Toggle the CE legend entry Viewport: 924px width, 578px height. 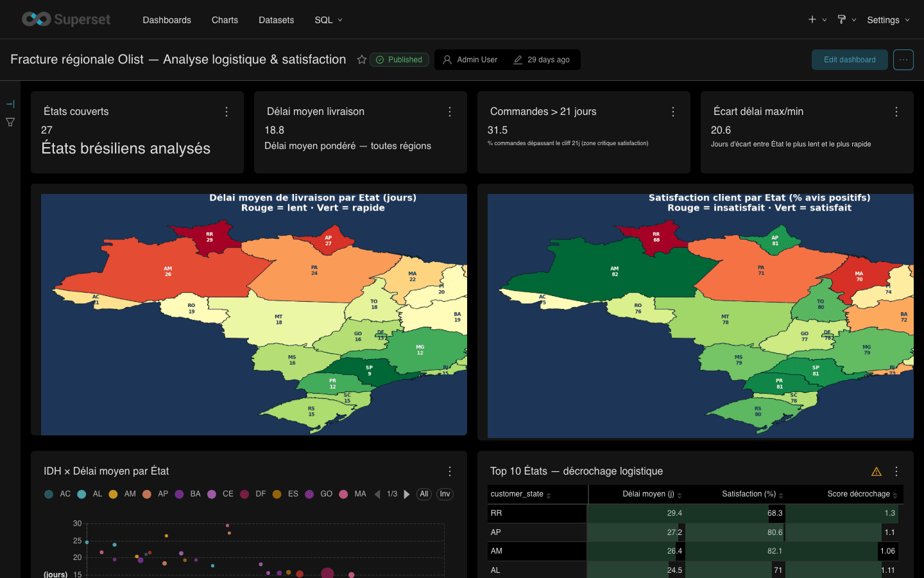(x=220, y=494)
